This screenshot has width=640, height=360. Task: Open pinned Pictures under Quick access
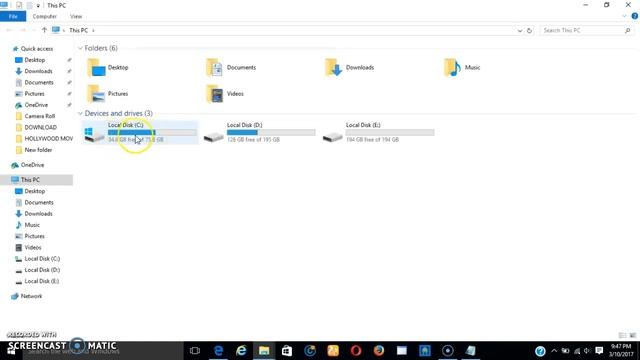click(x=34, y=94)
